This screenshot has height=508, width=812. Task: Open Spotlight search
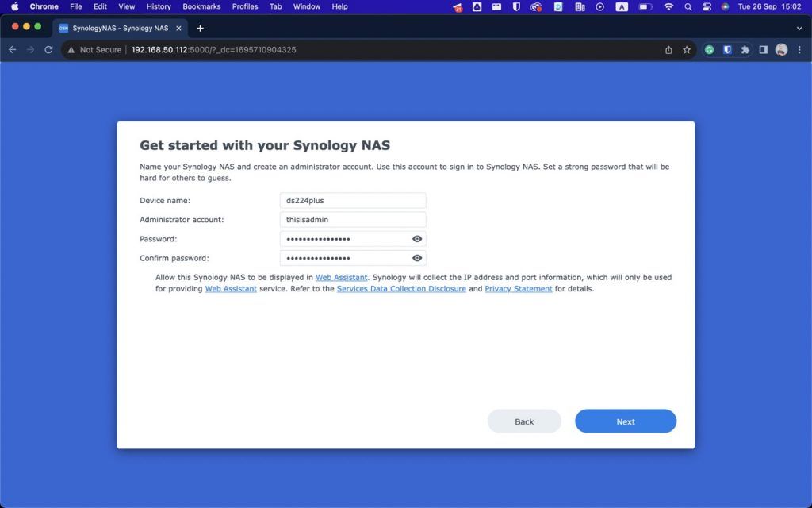click(688, 6)
